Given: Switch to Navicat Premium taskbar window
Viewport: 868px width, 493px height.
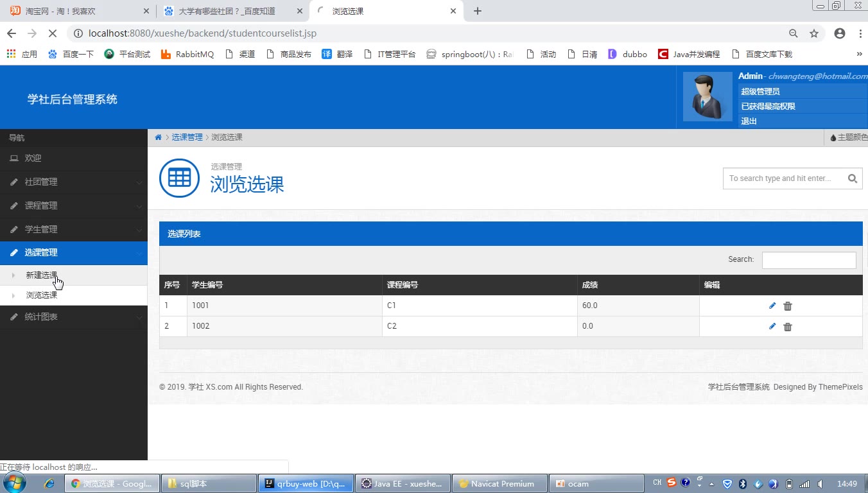Looking at the screenshot, I should click(500, 484).
